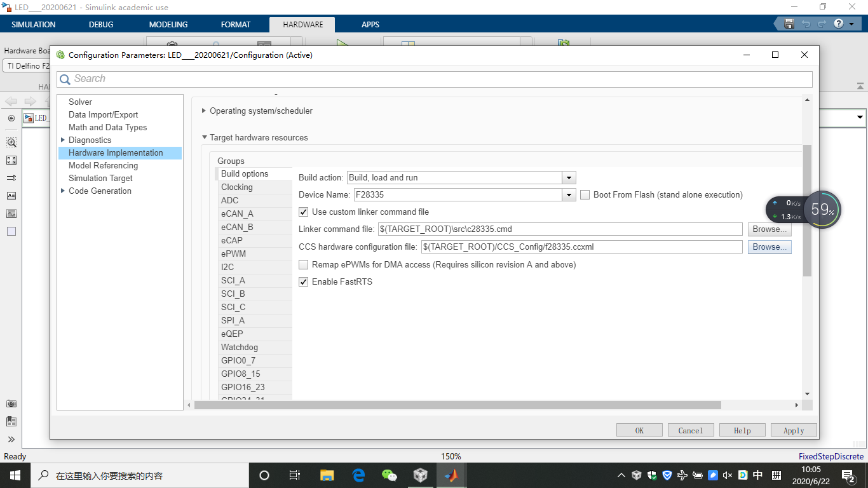Open Cortana circle on the taskbar
Viewport: 868px width, 488px height.
pos(264,475)
